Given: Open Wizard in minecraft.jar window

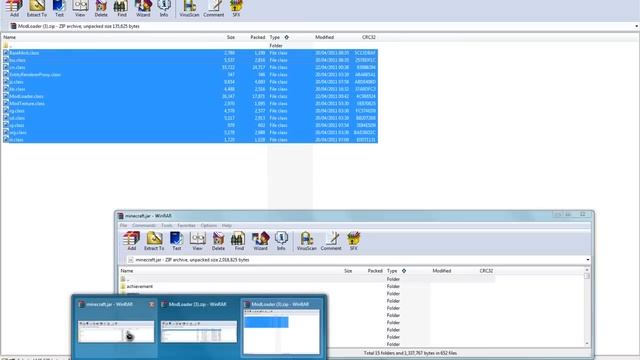Looking at the screenshot, I should pos(260,241).
